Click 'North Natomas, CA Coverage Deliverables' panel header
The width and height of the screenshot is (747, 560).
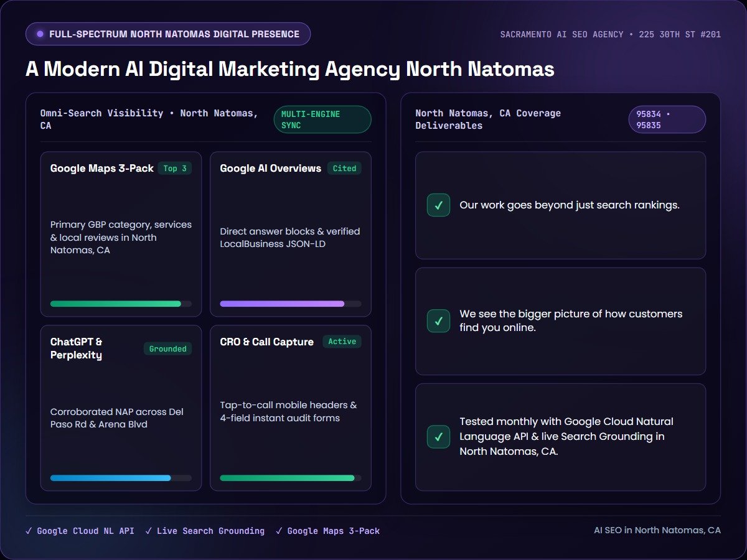point(488,119)
